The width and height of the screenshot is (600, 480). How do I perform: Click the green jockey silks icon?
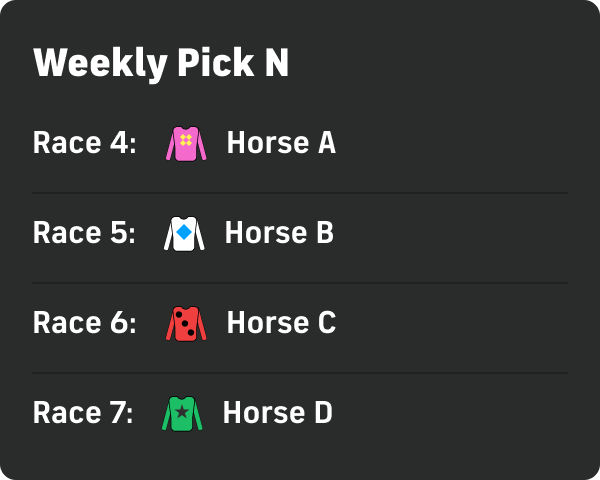[x=182, y=414]
